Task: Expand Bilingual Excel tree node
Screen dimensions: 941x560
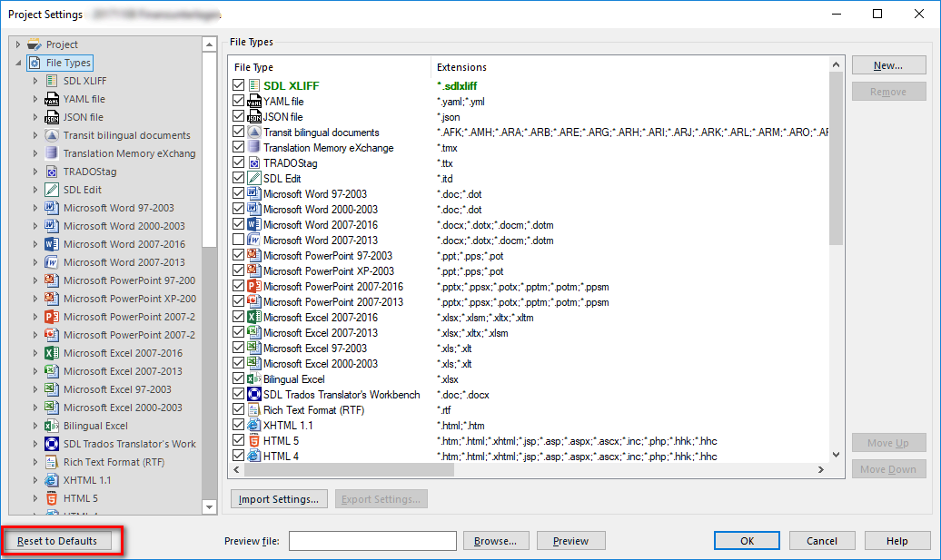Action: click(35, 426)
